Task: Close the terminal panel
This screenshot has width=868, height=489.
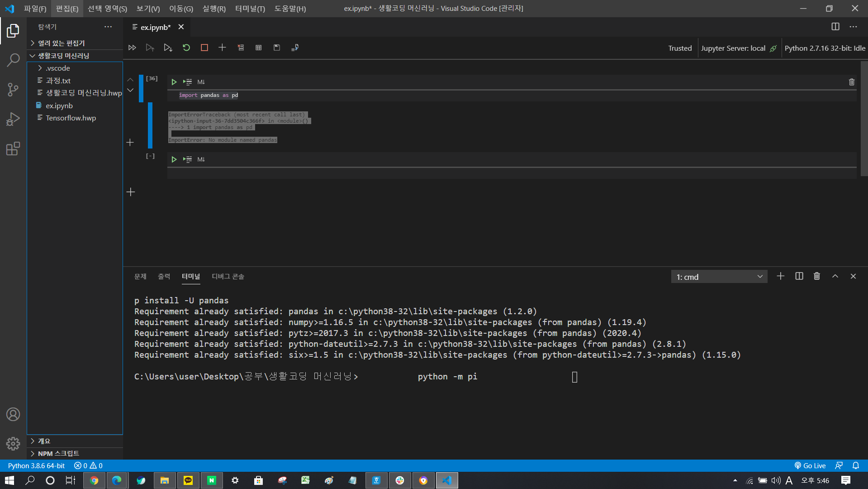Action: coord(853,276)
